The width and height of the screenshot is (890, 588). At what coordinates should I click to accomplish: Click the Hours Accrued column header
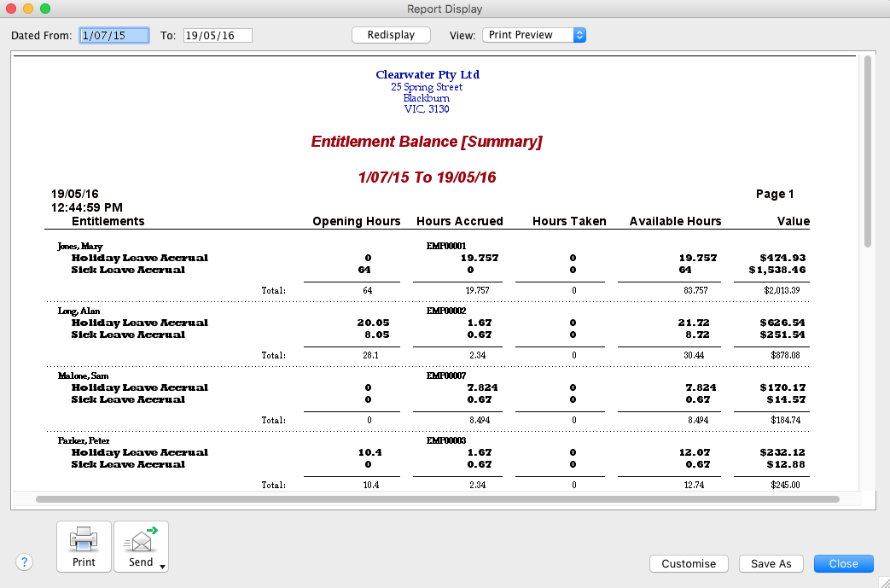pyautogui.click(x=459, y=221)
